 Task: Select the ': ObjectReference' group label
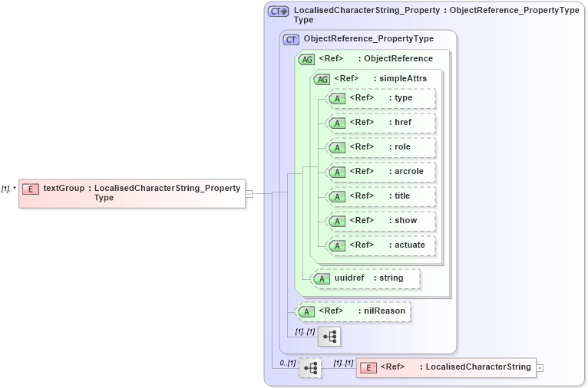395,58
